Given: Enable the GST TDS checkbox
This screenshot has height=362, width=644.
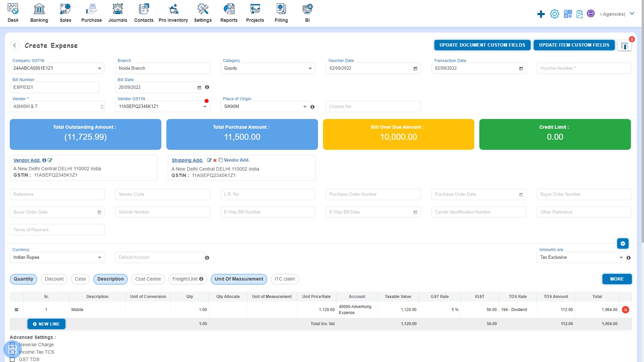Looking at the screenshot, I should click(12, 359).
